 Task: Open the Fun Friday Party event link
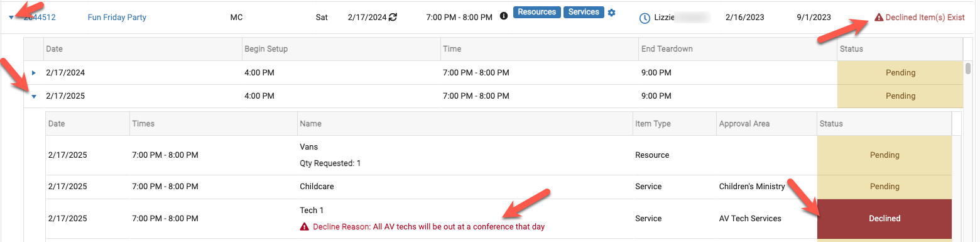tap(117, 18)
